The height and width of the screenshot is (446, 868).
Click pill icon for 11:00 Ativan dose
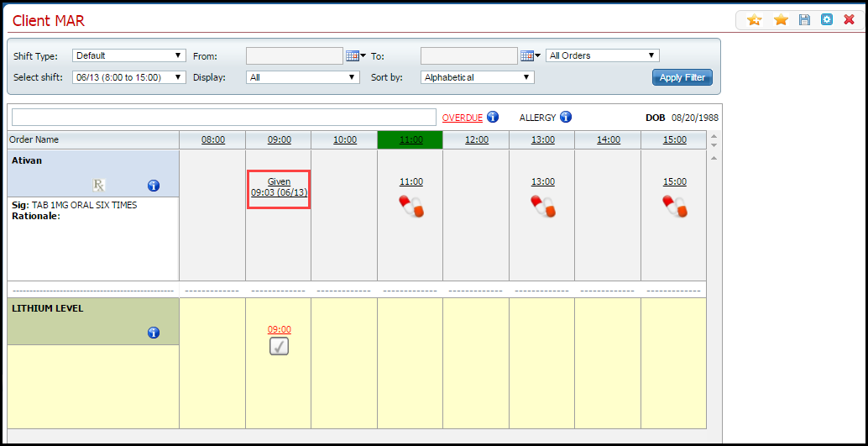(x=410, y=206)
